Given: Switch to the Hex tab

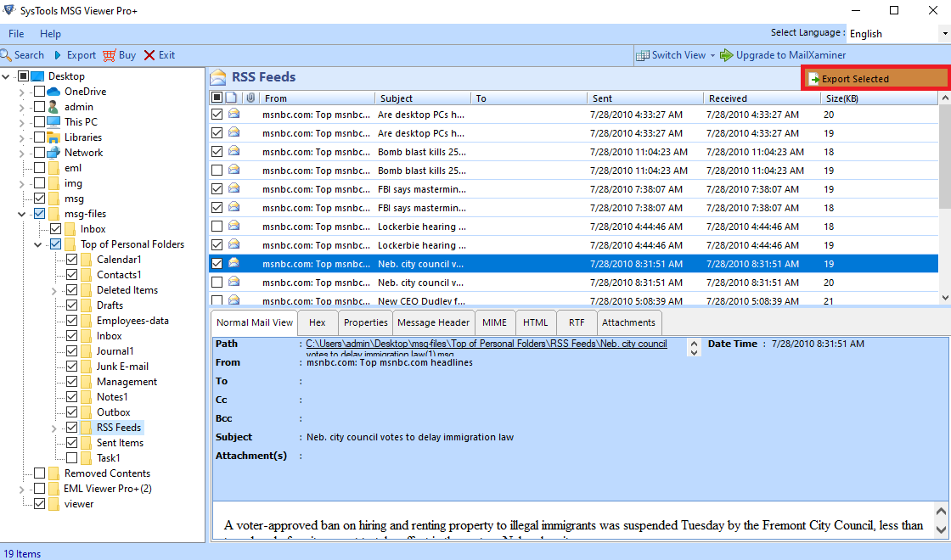Looking at the screenshot, I should [318, 322].
